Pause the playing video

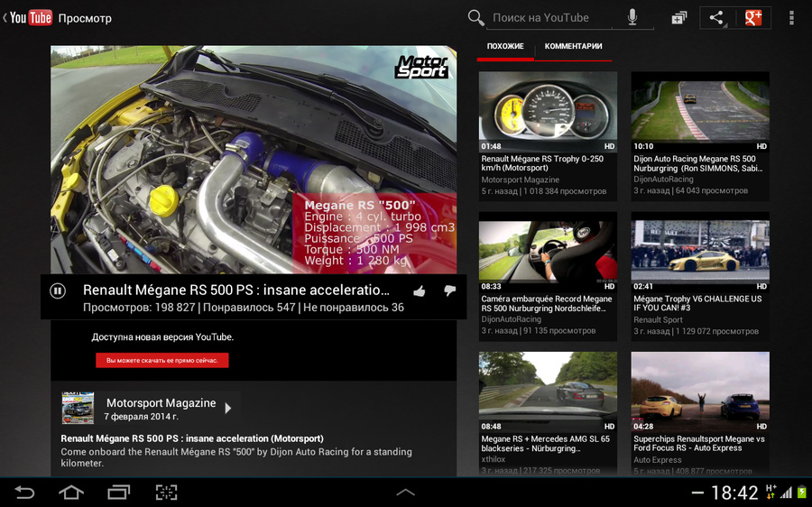(58, 291)
